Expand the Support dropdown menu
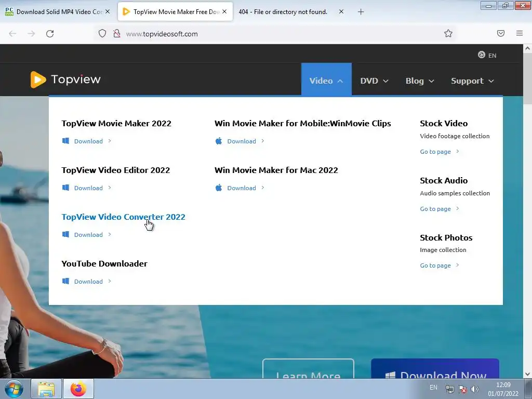Viewport: 532px width, 399px height. click(x=472, y=81)
